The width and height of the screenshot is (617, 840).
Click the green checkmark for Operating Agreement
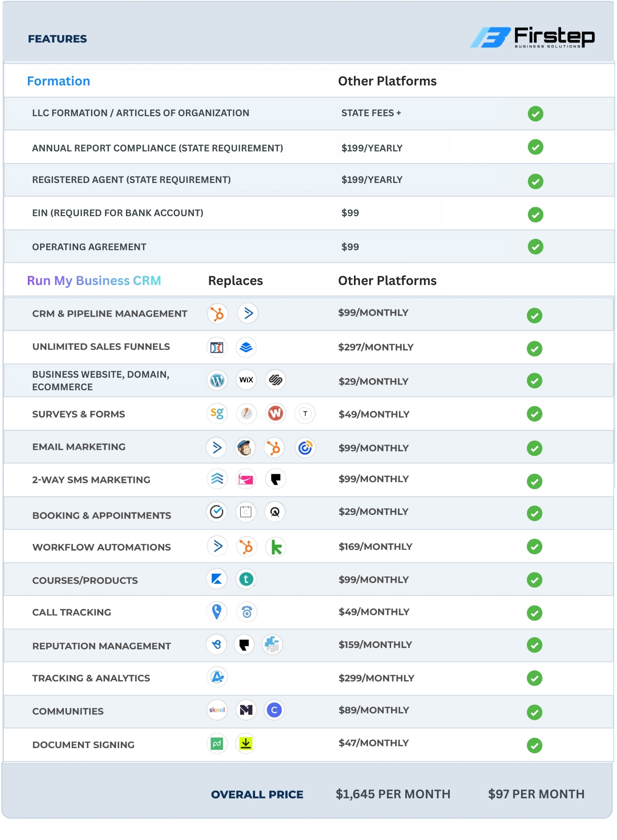point(535,247)
